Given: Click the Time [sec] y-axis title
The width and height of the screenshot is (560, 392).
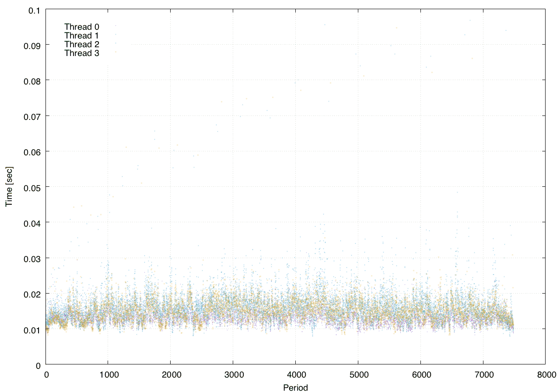Looking at the screenshot, I should point(9,187).
